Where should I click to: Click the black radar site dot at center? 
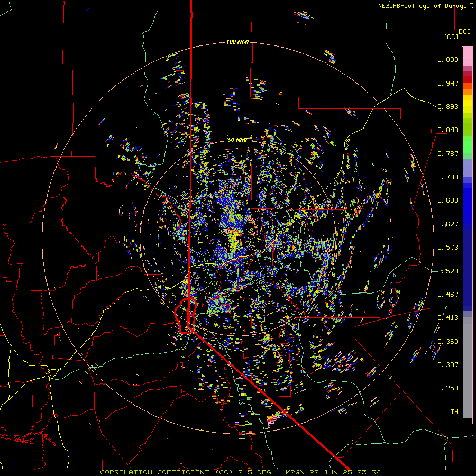point(238,238)
